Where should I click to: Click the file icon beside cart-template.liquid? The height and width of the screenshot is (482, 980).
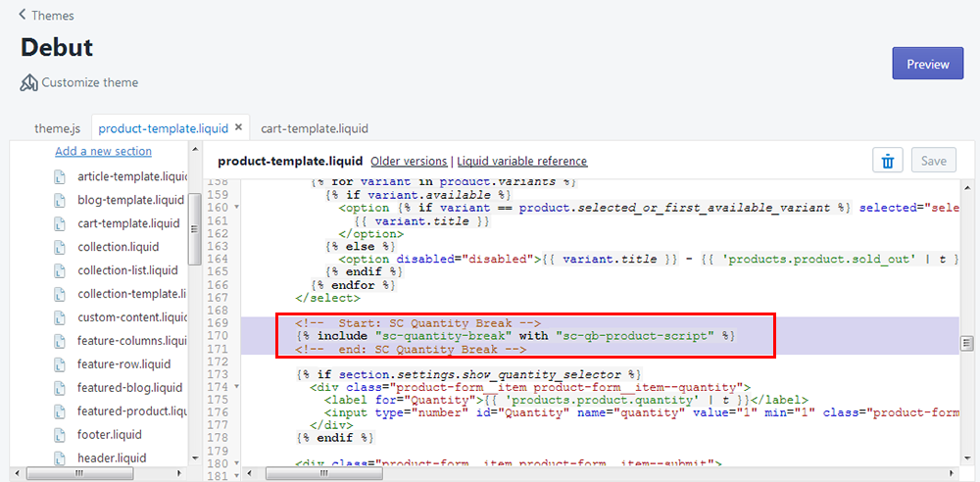point(60,223)
